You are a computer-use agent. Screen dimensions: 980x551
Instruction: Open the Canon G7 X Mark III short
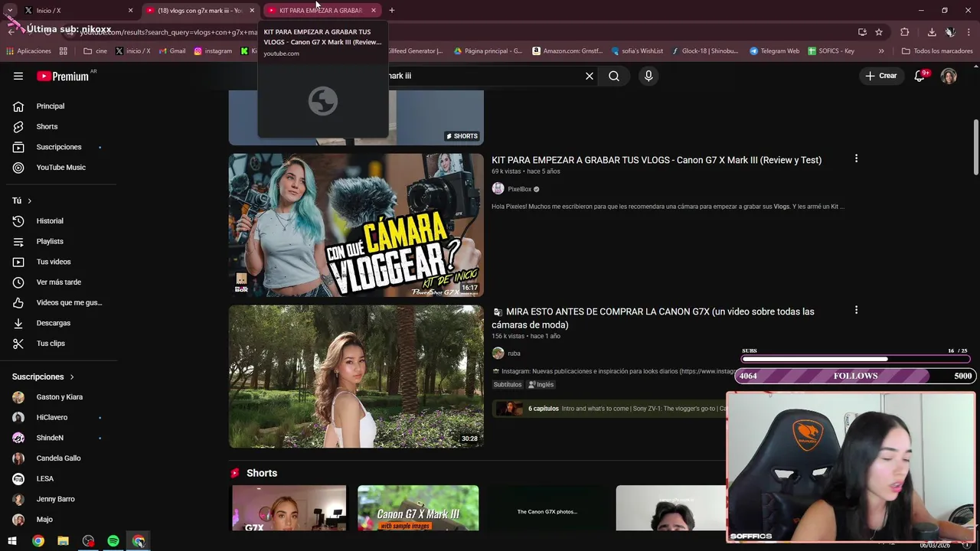coord(418,508)
